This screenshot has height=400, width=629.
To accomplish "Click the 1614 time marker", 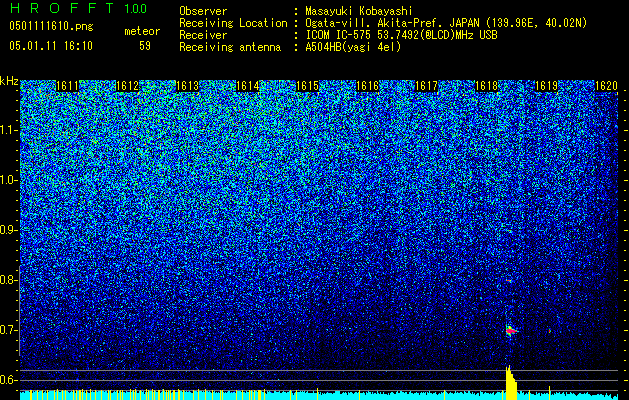I will click(248, 86).
